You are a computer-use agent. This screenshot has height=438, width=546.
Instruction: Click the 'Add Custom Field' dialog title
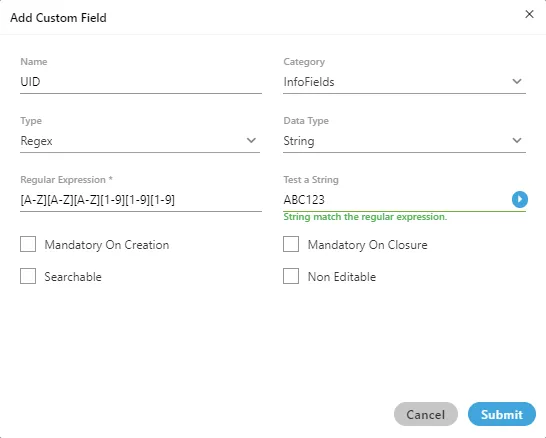(58, 18)
